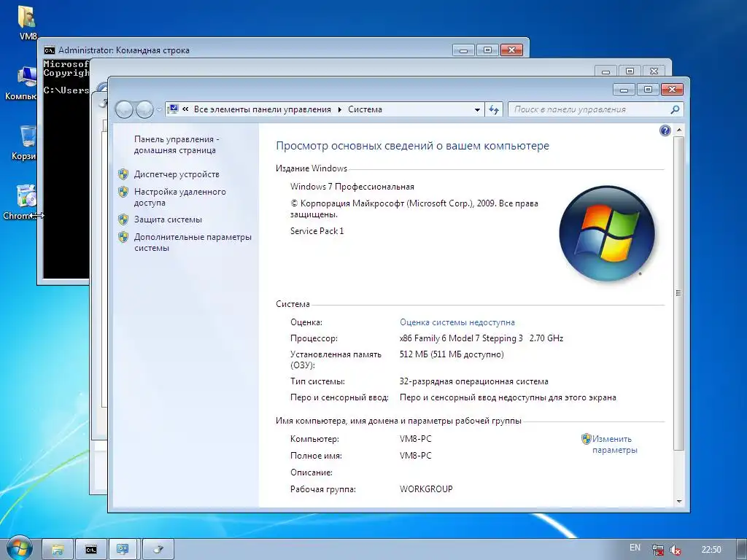Show the clock at 22:50
Screen dimensions: 747x560
pos(711,550)
